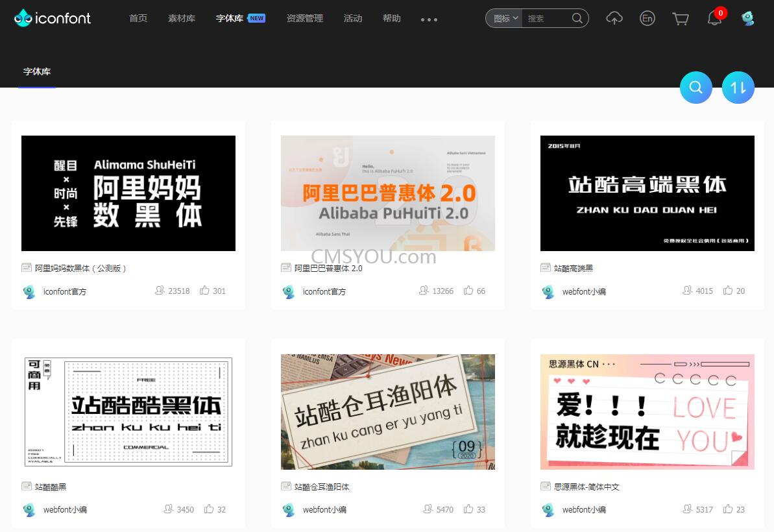Open the more menu dots in navigation
The height and width of the screenshot is (532, 774).
429,19
